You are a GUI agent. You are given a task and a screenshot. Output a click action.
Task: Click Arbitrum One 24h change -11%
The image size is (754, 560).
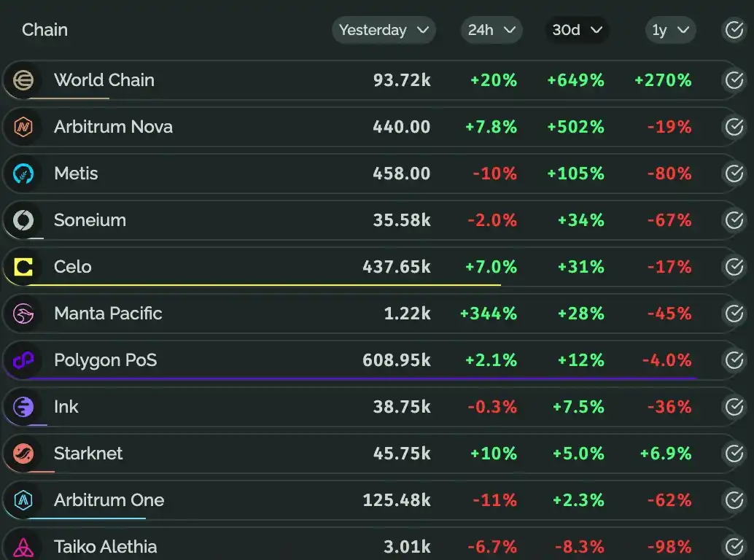point(495,499)
